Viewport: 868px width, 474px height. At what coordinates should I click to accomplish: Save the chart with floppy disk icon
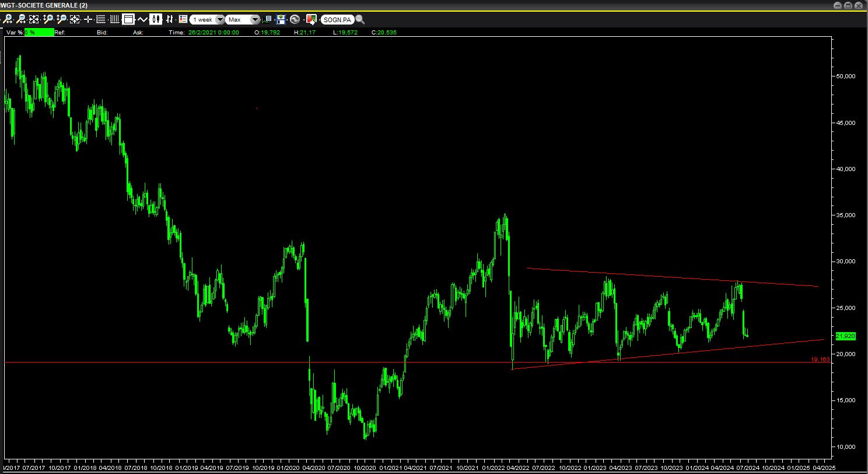pos(281,19)
